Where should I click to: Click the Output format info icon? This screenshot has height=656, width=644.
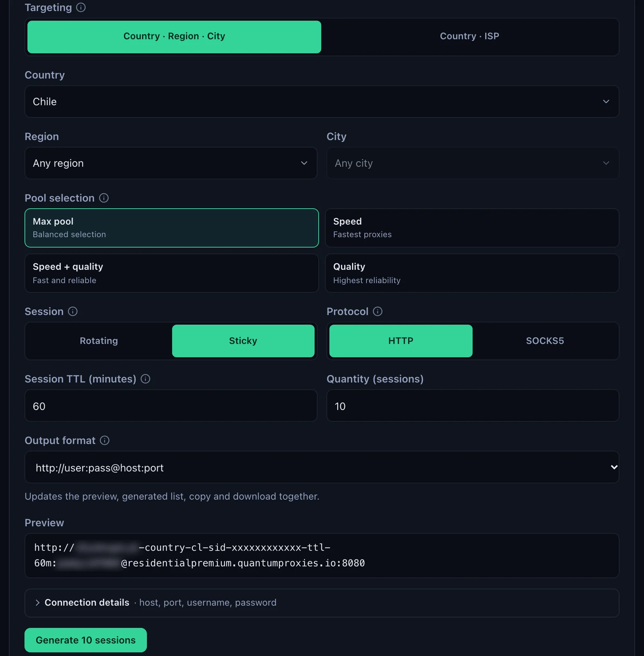pyautogui.click(x=105, y=440)
